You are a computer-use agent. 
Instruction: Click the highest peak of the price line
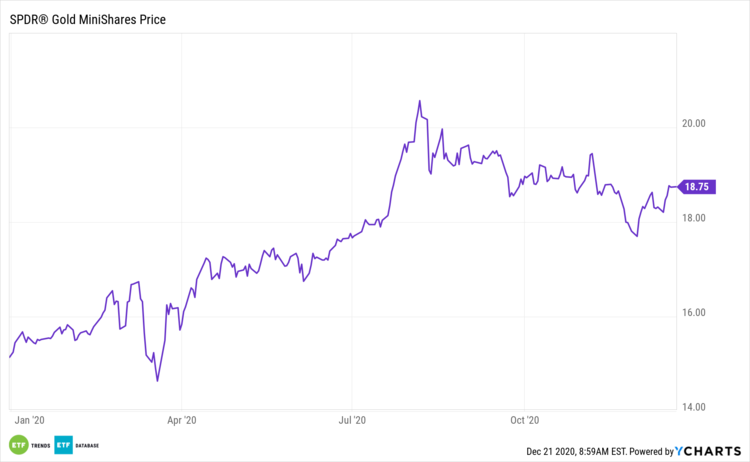[x=420, y=101]
